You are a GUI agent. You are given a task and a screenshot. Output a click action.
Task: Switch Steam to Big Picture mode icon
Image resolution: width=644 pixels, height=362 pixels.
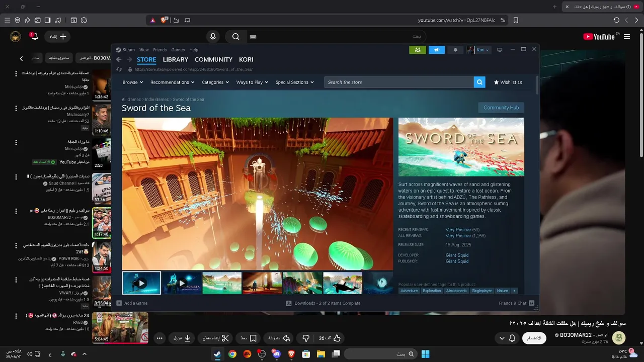(x=500, y=50)
